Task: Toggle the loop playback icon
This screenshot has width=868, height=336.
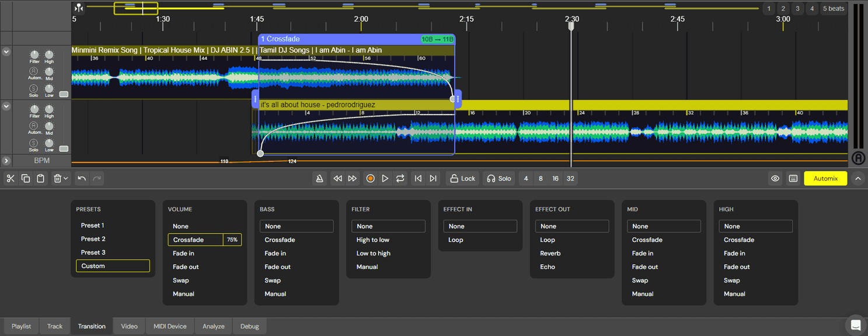Action: tap(400, 179)
